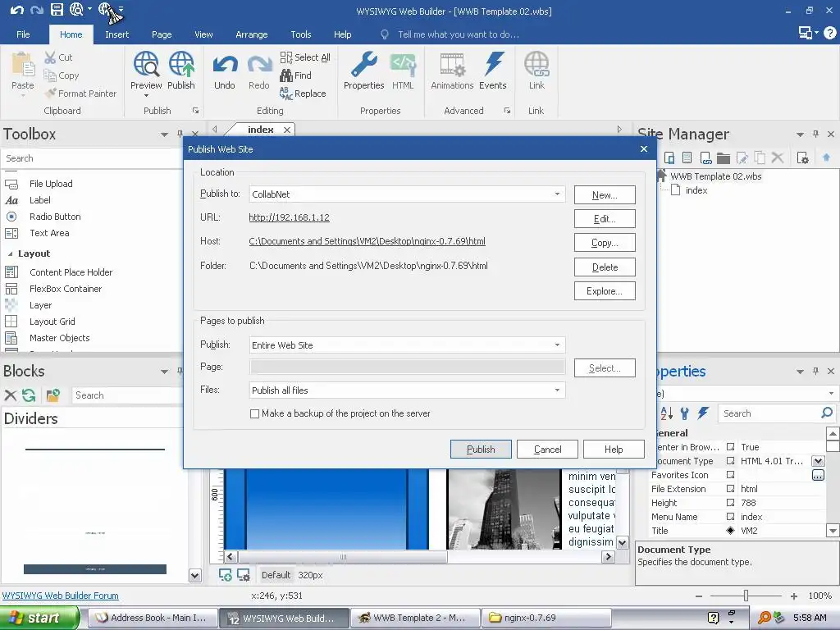Viewport: 840px width, 630px height.
Task: Click the Find binoculars icon
Action: pyautogui.click(x=286, y=75)
